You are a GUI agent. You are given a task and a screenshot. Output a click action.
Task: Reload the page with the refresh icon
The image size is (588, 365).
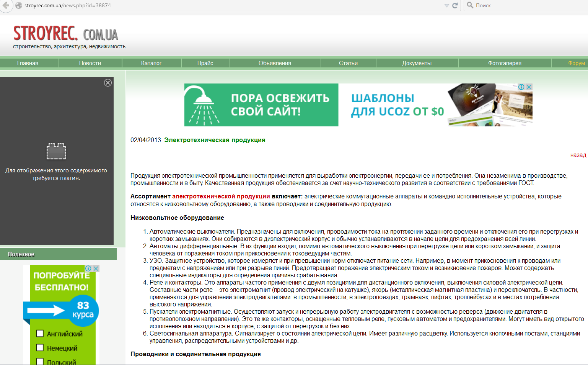(x=455, y=5)
